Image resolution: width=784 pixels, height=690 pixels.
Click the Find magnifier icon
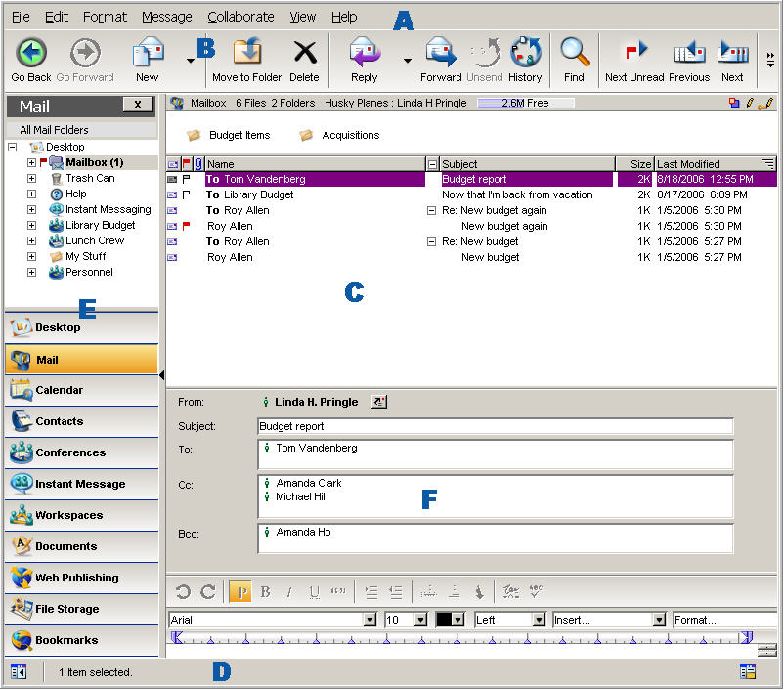pyautogui.click(x=574, y=53)
